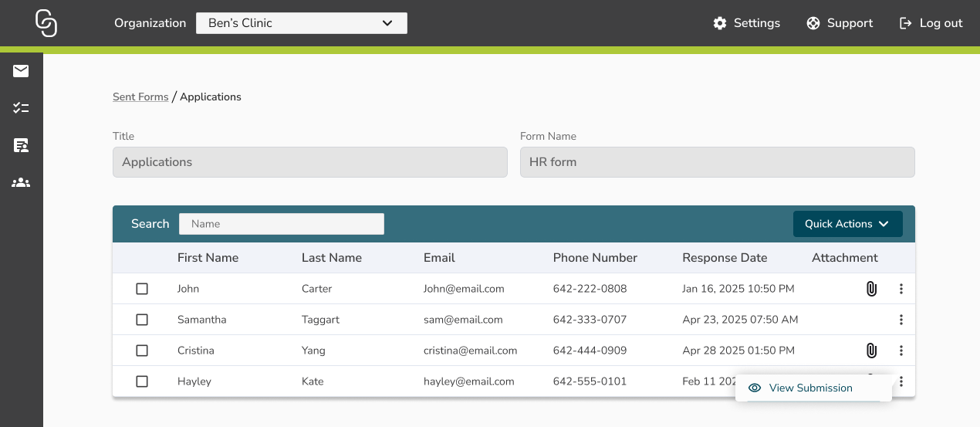This screenshot has height=427, width=980.
Task: Check the box for Hayley Kate
Action: [142, 381]
